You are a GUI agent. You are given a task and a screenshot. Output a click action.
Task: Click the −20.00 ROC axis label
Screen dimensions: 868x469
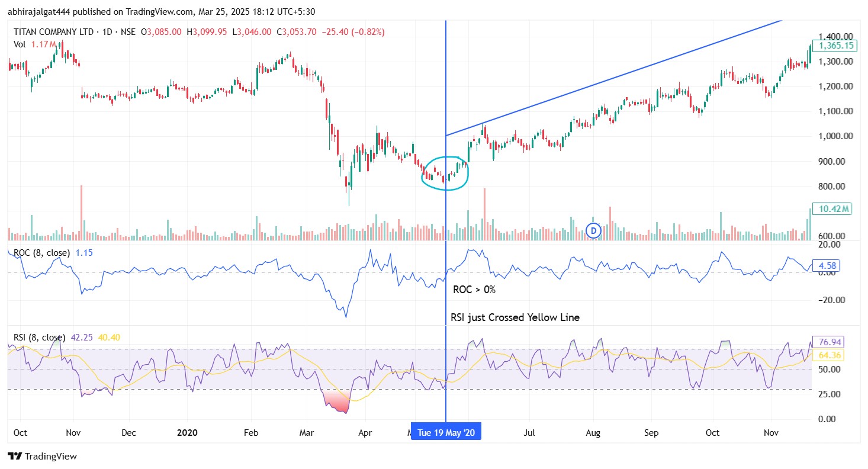tap(832, 300)
